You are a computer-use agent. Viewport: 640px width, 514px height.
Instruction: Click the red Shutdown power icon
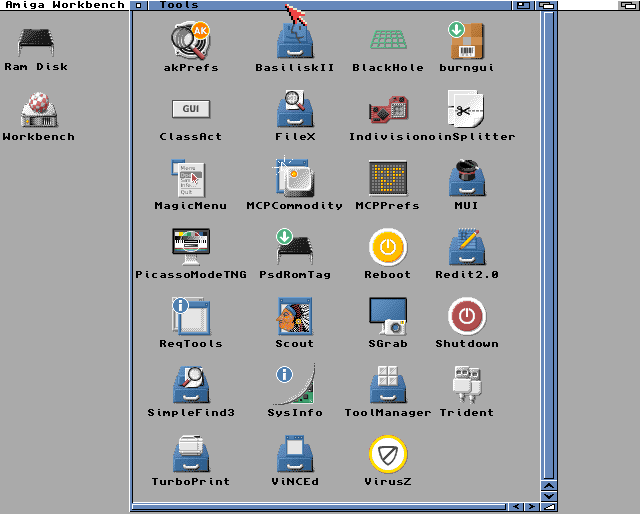pos(466,317)
